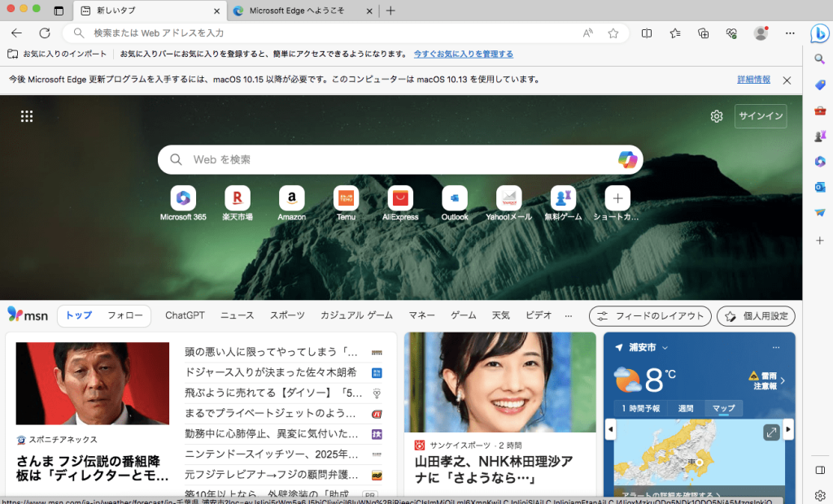Click 今すぐお気に入りを管理する link

[463, 54]
